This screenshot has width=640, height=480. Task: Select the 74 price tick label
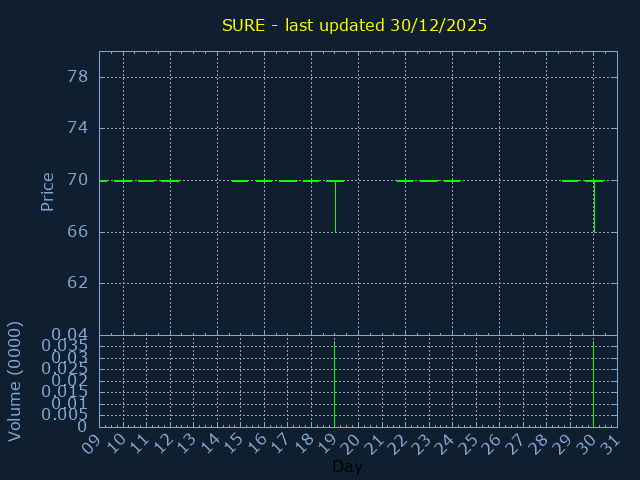(x=79, y=128)
